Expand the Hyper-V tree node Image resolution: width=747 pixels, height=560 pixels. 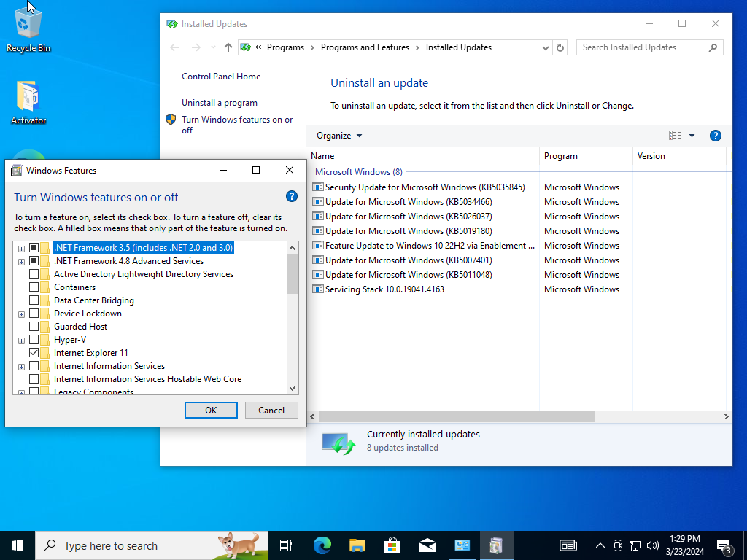[x=21, y=341]
